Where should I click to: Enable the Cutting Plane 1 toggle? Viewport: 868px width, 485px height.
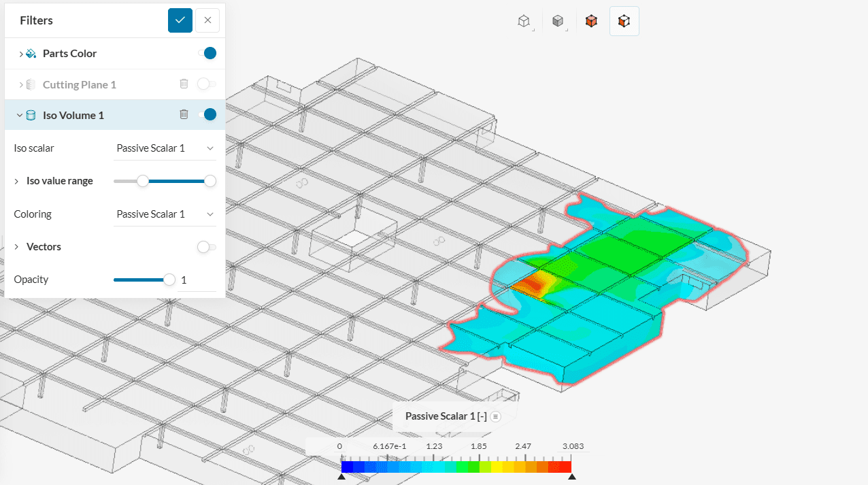(207, 84)
